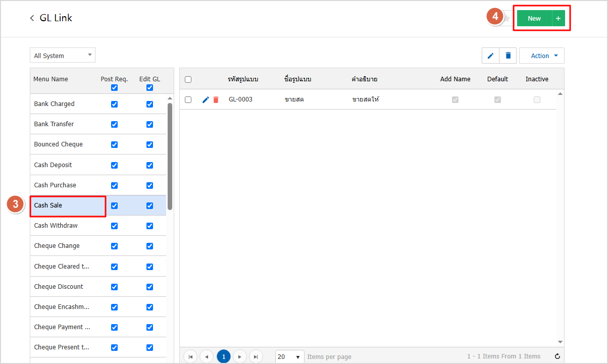Click the back arrow beside GL Link
The image size is (608, 364).
pos(32,18)
